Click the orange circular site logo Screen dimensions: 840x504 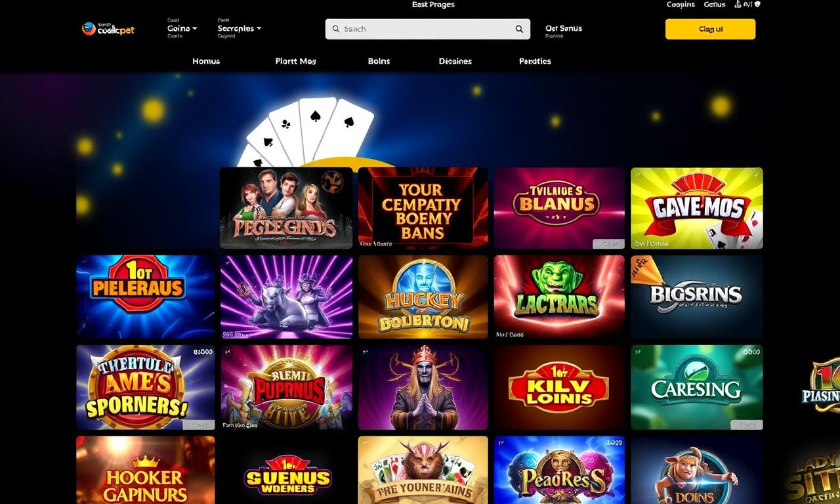89,28
